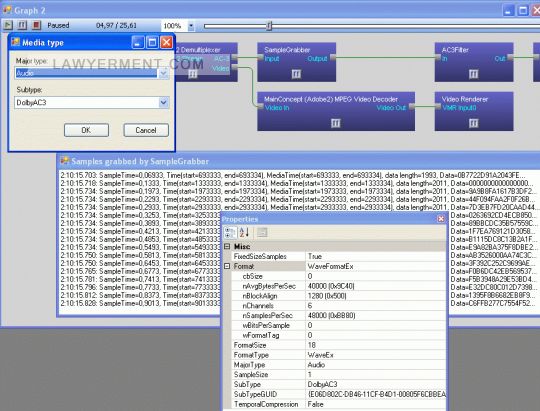Collapse the Misc category in Properties
540x411 pixels.
(227, 246)
